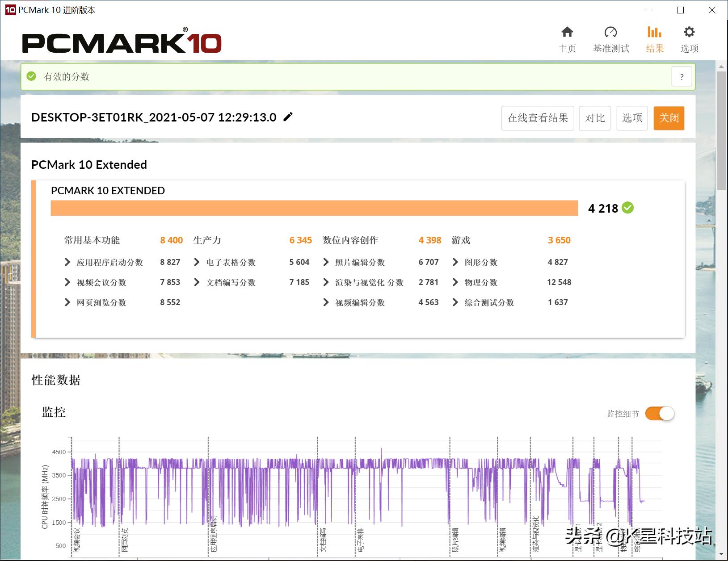728x561 pixels.
Task: Click the 视频会议分数 value 7 853
Action: click(170, 282)
